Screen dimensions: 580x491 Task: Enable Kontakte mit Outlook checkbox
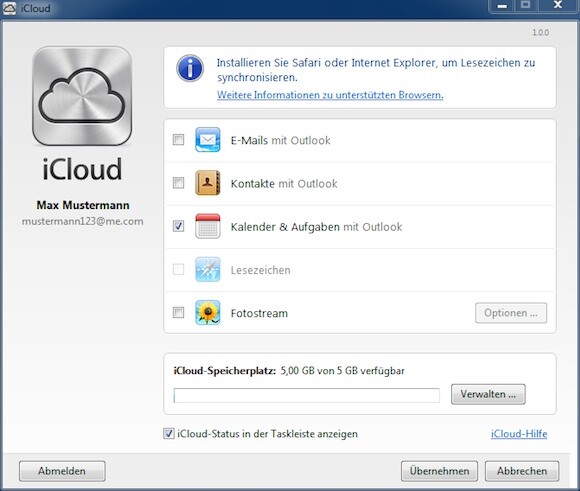178,183
